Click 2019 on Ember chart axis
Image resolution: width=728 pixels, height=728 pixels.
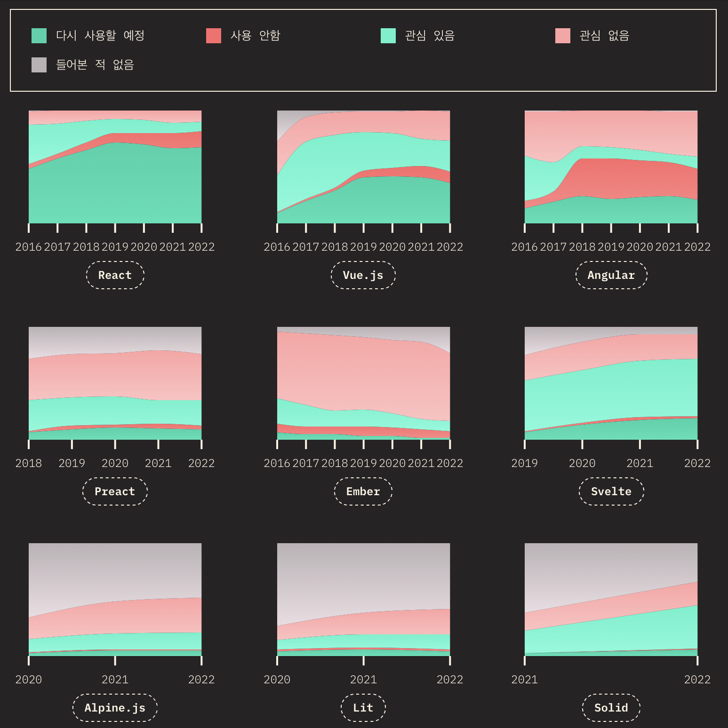click(363, 463)
